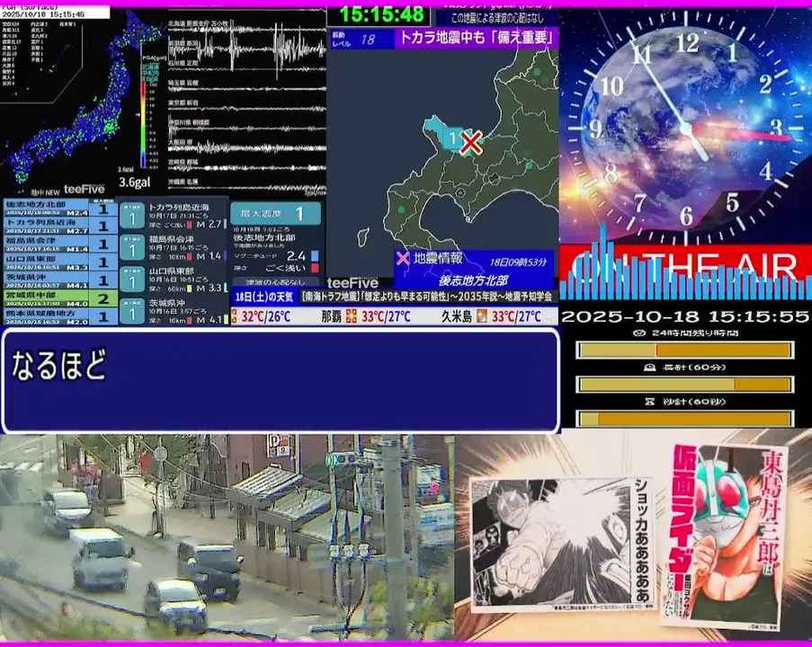Click the weather icon next to 久米島

482,316
